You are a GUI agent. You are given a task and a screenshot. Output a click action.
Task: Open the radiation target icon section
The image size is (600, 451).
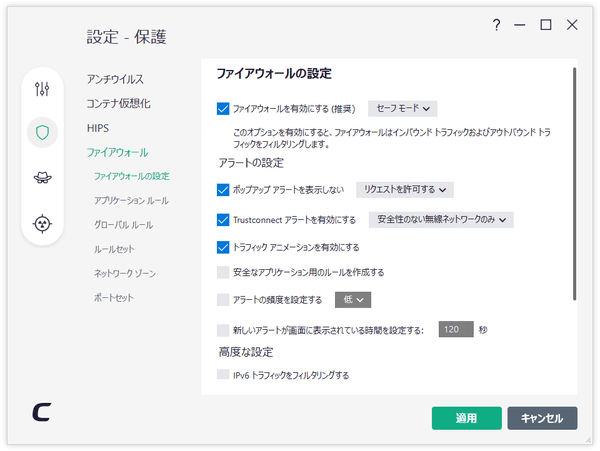42,224
